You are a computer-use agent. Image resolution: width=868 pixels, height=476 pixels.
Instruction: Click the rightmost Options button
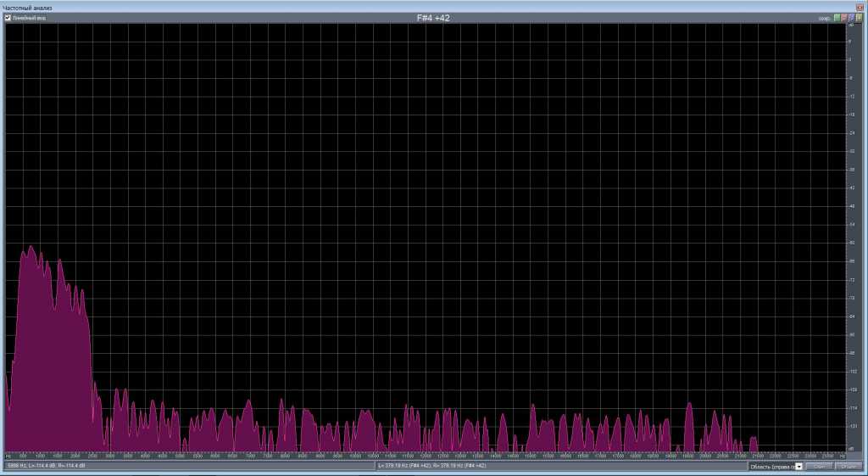(849, 467)
